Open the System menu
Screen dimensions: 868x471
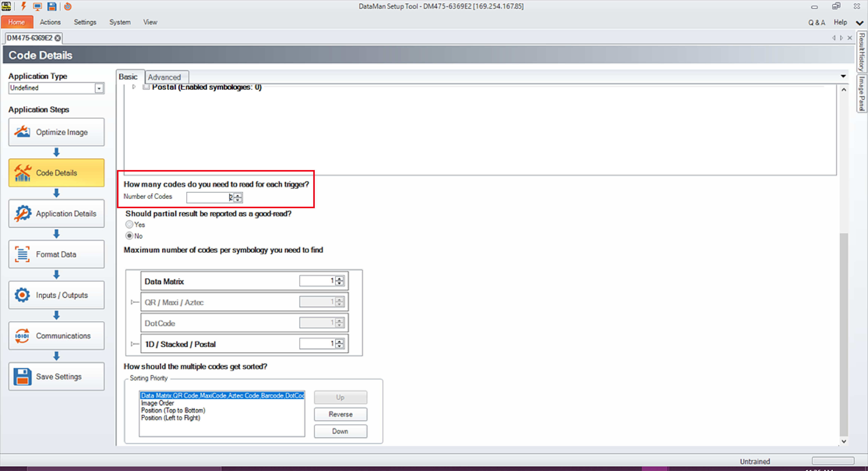pos(120,22)
